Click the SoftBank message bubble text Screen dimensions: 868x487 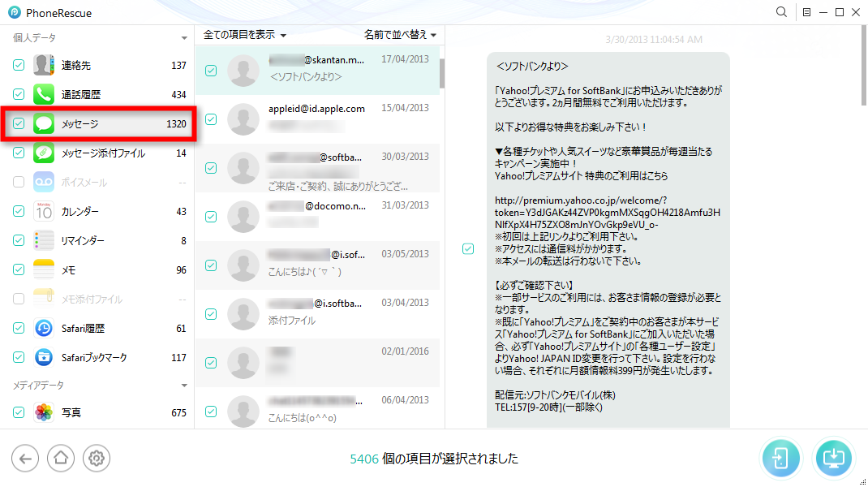(608, 240)
